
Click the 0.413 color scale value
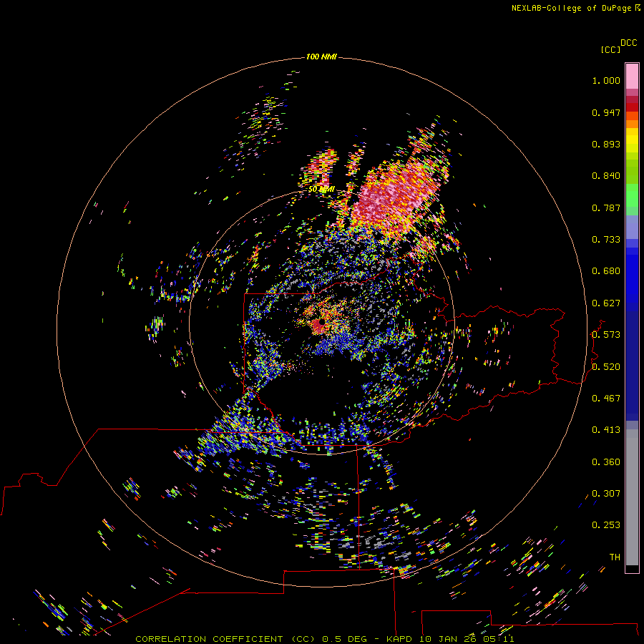click(x=606, y=430)
